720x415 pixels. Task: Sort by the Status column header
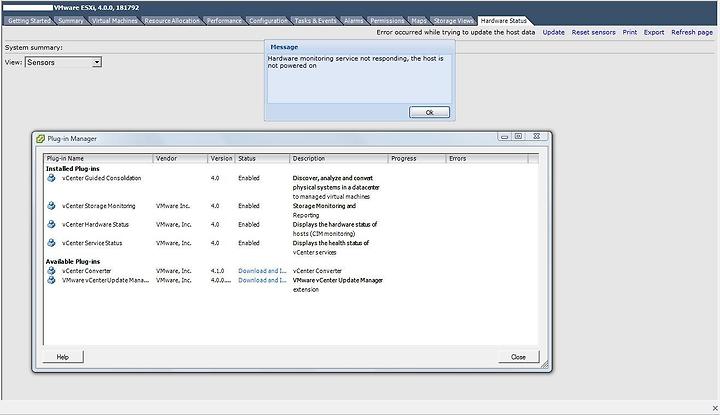click(x=262, y=158)
